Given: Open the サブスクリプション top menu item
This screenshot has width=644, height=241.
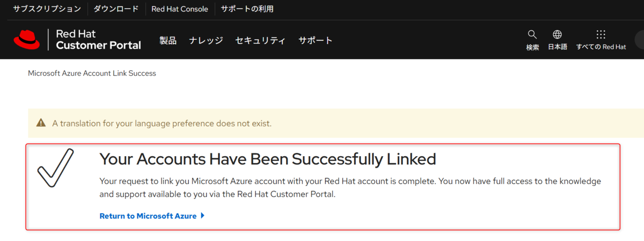Looking at the screenshot, I should click(47, 9).
